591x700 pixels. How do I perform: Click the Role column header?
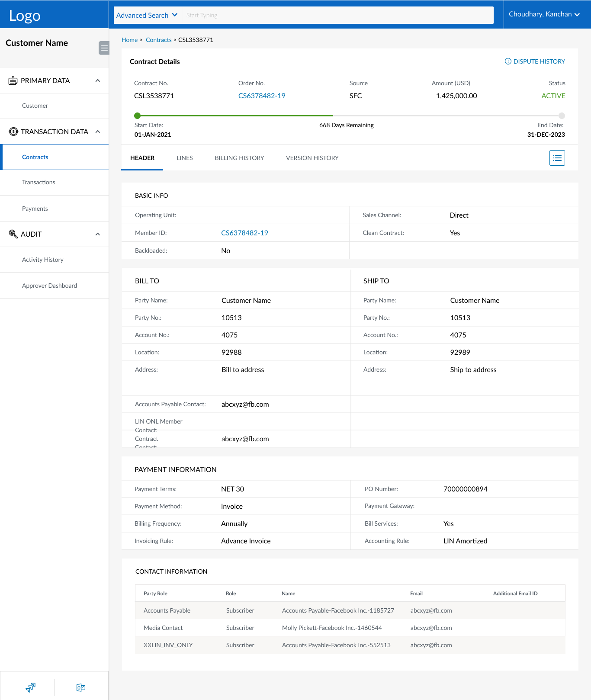pyautogui.click(x=231, y=594)
